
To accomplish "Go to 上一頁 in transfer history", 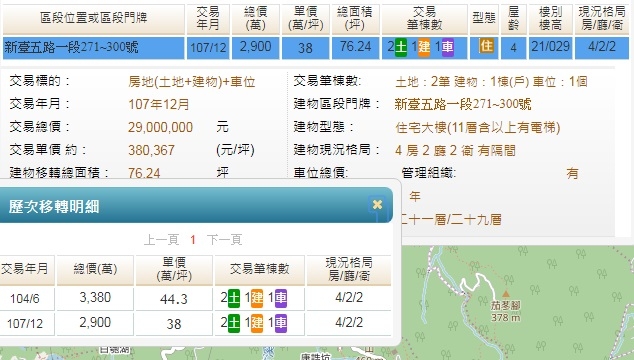I will tap(161, 240).
